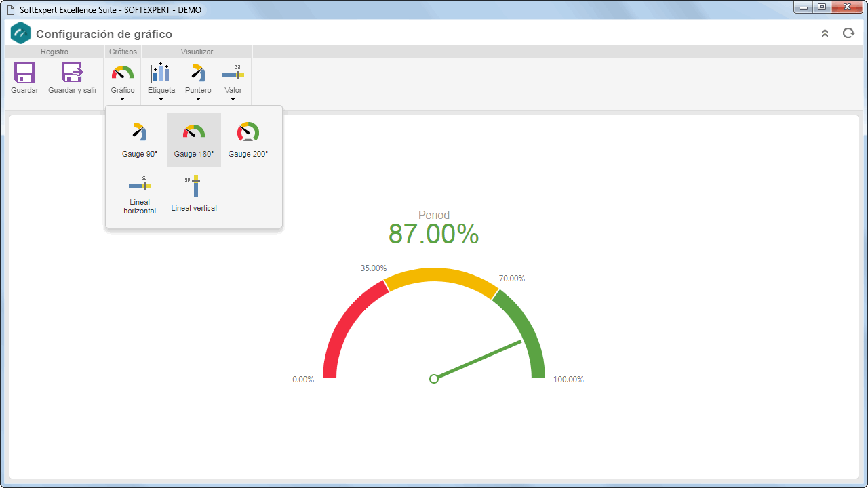The height and width of the screenshot is (488, 868).
Task: Select the Gauge 200° chart type
Action: 248,140
